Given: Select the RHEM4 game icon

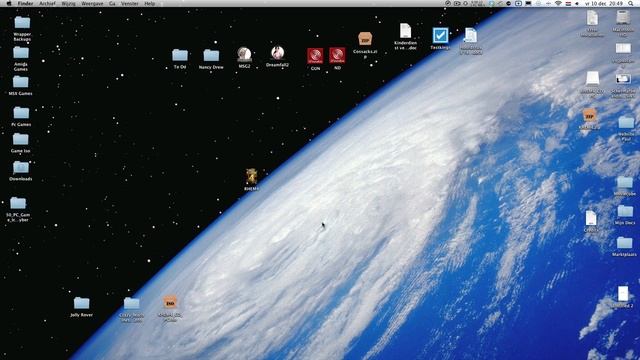Looking at the screenshot, I should point(251,176).
